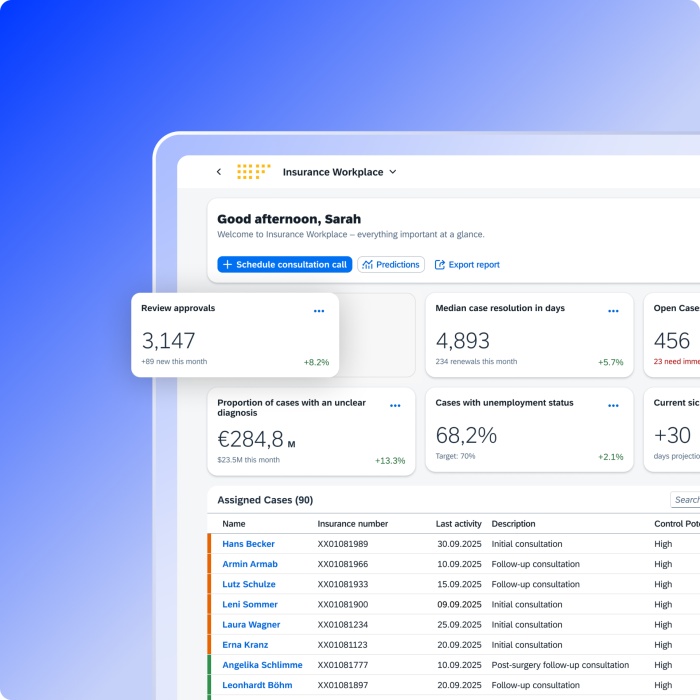
Task: Click the back arrow in header
Action: point(219,172)
